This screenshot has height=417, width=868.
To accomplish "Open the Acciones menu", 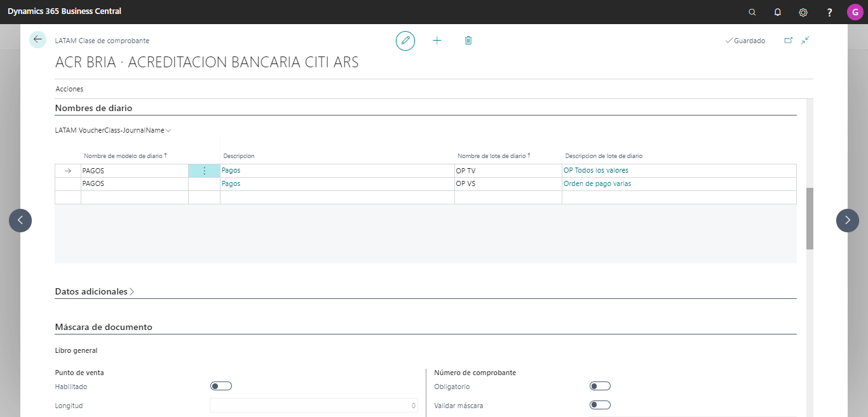I will point(69,89).
